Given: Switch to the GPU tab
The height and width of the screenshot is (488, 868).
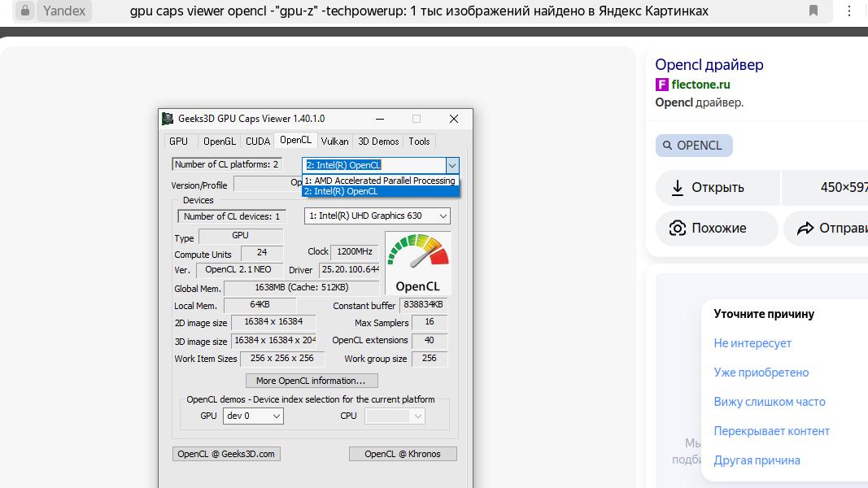Looking at the screenshot, I should pos(178,141).
